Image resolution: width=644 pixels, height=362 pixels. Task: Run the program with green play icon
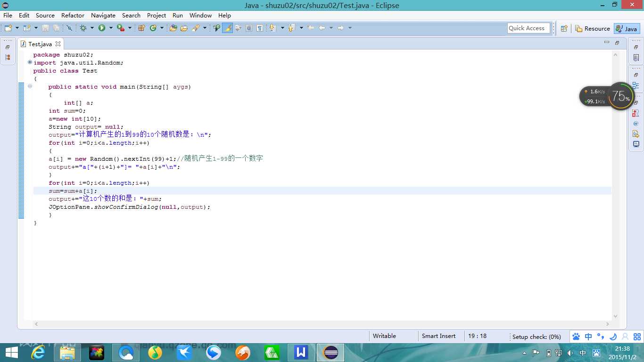[x=101, y=28]
